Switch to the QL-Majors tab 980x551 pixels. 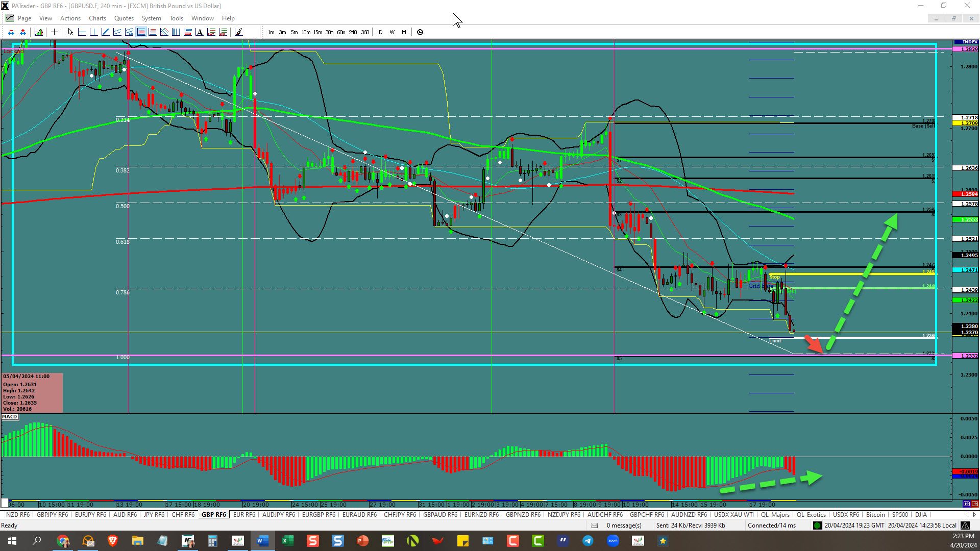tap(775, 515)
